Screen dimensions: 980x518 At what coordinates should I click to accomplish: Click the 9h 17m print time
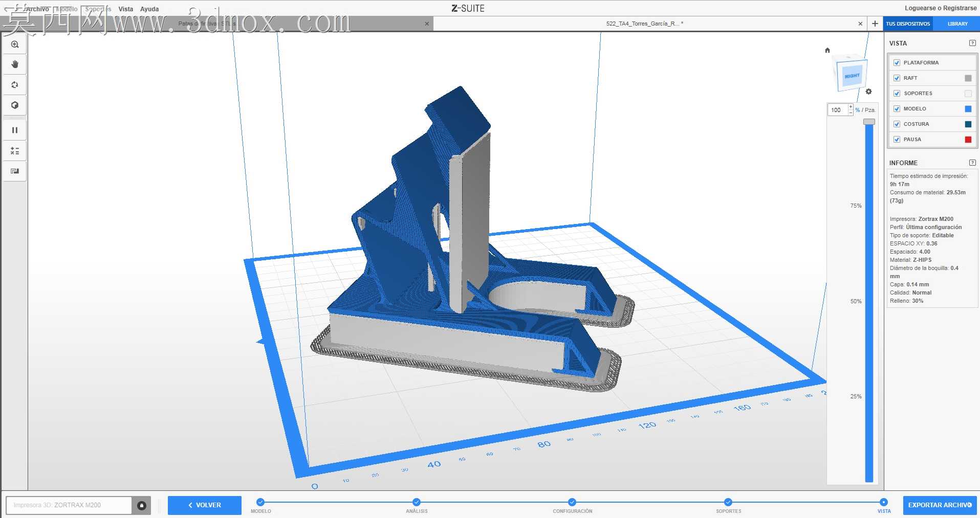click(x=900, y=184)
